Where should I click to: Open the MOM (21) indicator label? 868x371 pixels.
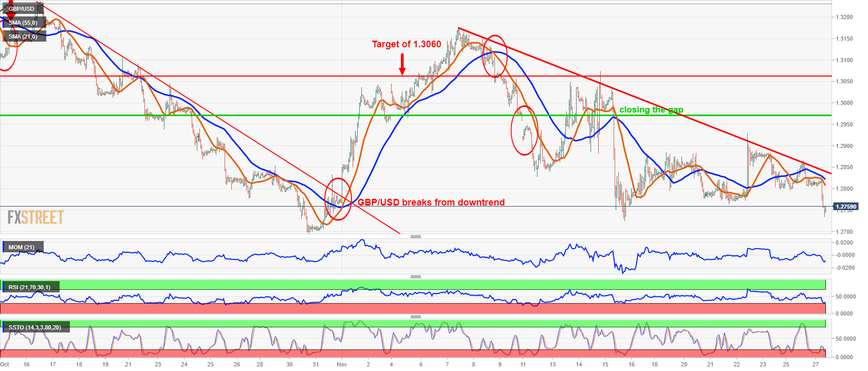click(23, 247)
